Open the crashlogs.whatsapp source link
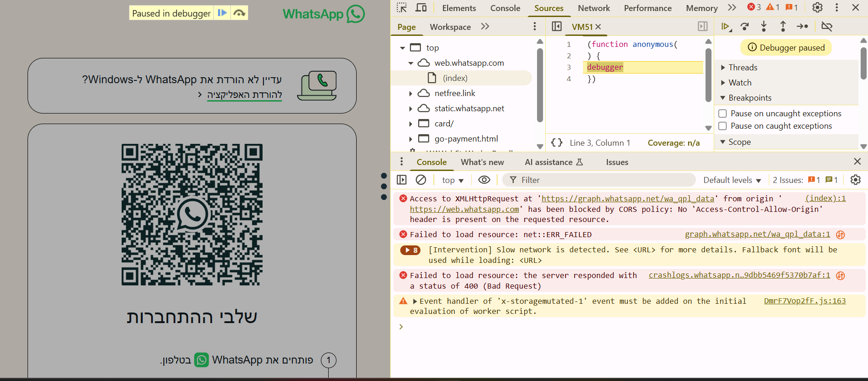This screenshot has height=381, width=868. click(739, 275)
